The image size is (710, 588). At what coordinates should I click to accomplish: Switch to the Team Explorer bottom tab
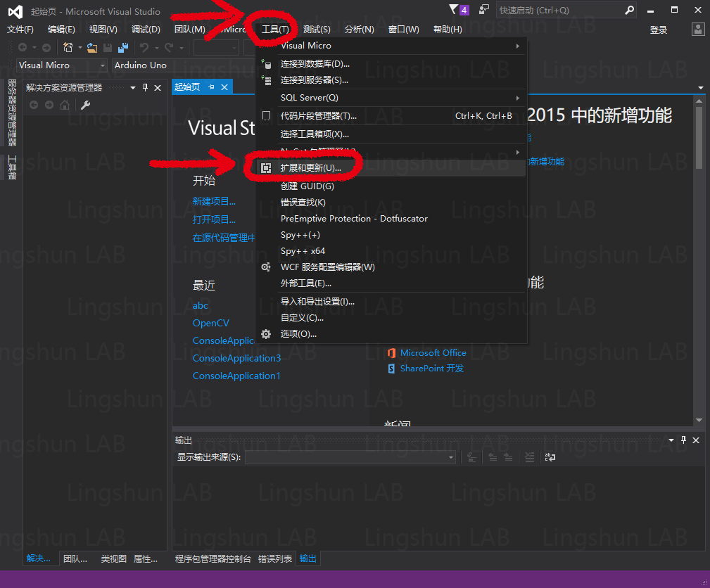pyautogui.click(x=75, y=559)
